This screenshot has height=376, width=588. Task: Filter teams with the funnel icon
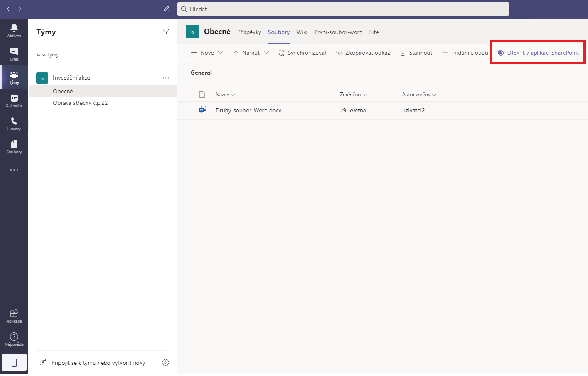pos(166,32)
